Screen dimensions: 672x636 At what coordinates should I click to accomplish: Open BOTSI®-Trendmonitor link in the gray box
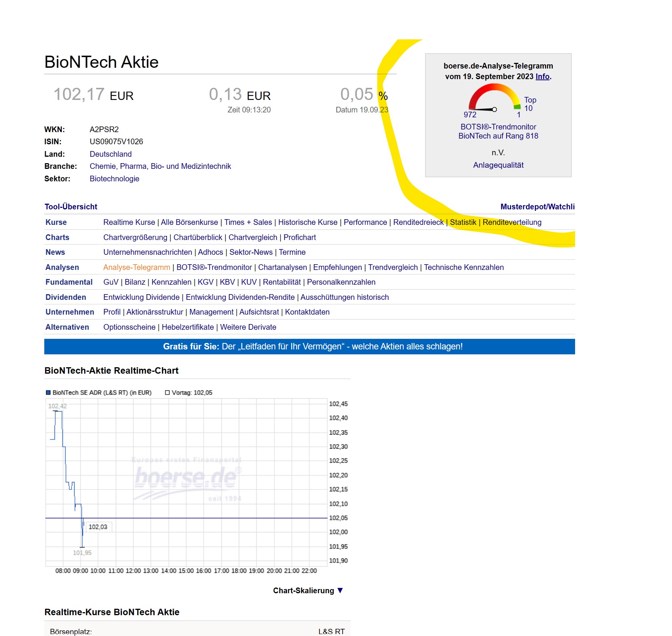coord(498,127)
